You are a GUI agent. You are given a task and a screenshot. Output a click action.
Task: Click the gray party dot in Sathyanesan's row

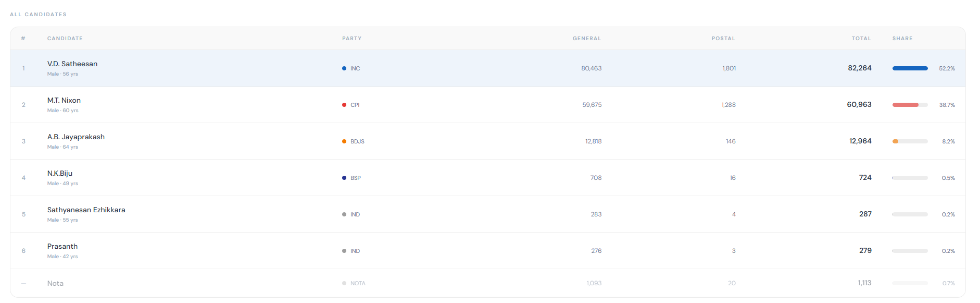tap(344, 214)
